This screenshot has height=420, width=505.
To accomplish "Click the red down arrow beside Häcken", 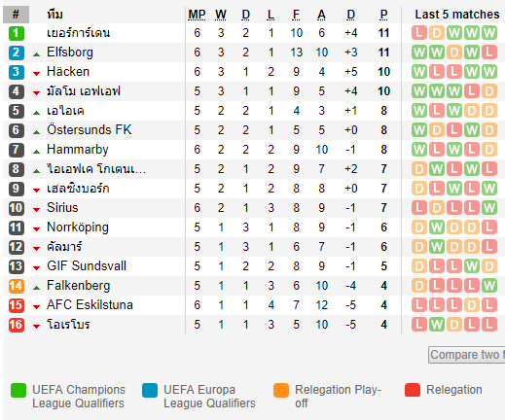I will [x=36, y=74].
